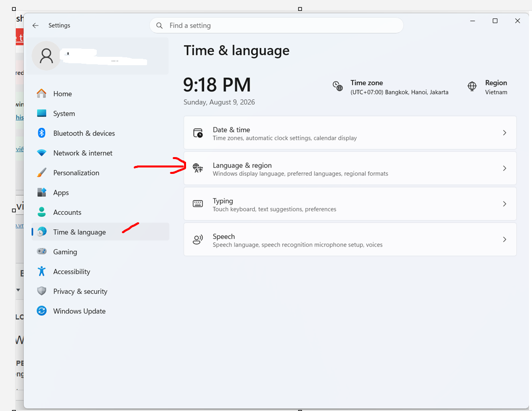This screenshot has width=532, height=411.
Task: Click the System monitor icon
Action: tap(42, 113)
